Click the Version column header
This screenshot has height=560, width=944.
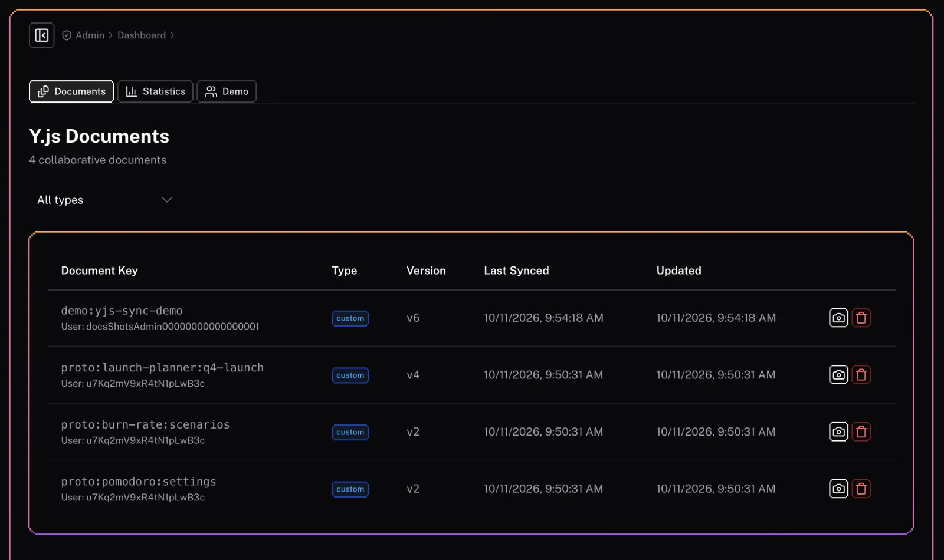[426, 271]
